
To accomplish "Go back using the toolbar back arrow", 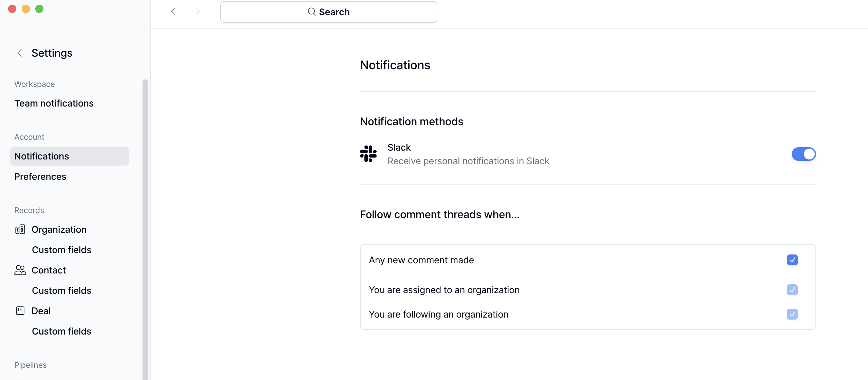I will (x=173, y=12).
